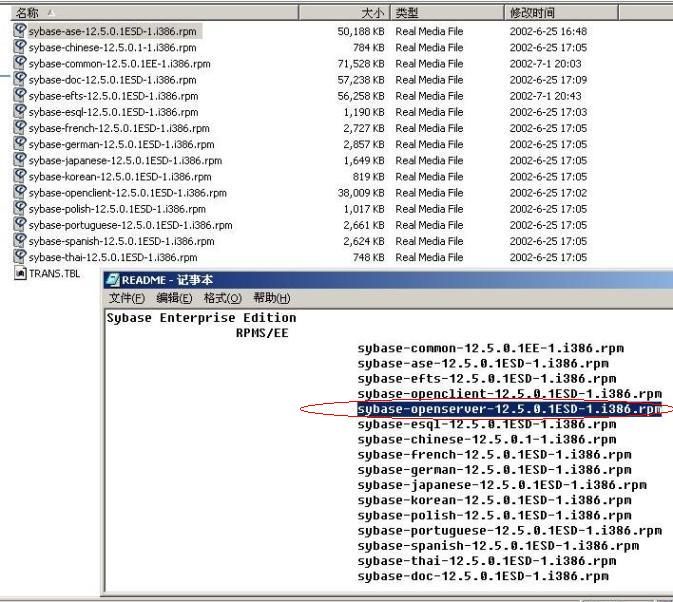Click the sybase-openclient rpm file icon
Image resolution: width=673 pixels, height=602 pixels.
tap(20, 192)
